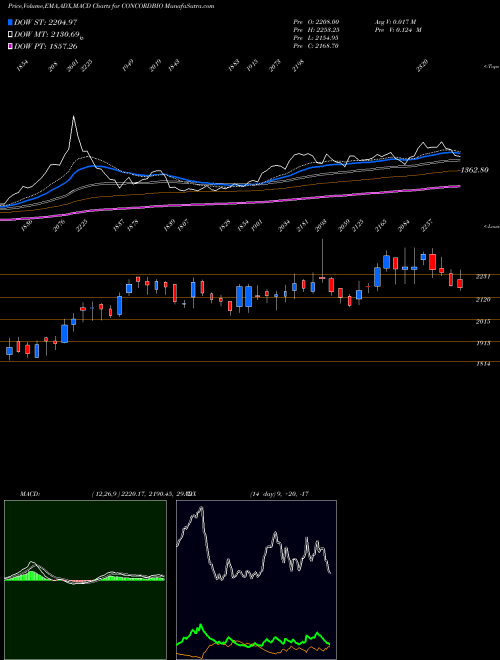Click the 'Pre C: 2168.70' value

click(x=316, y=46)
